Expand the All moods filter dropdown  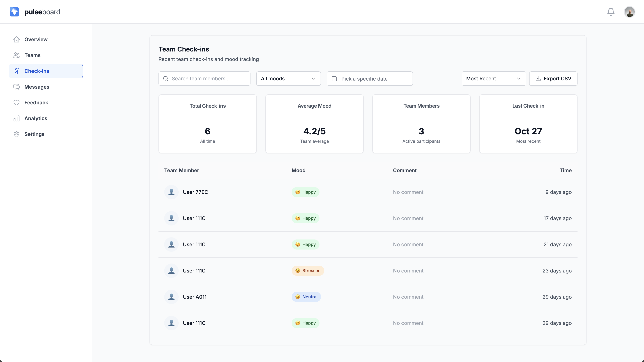coord(288,79)
